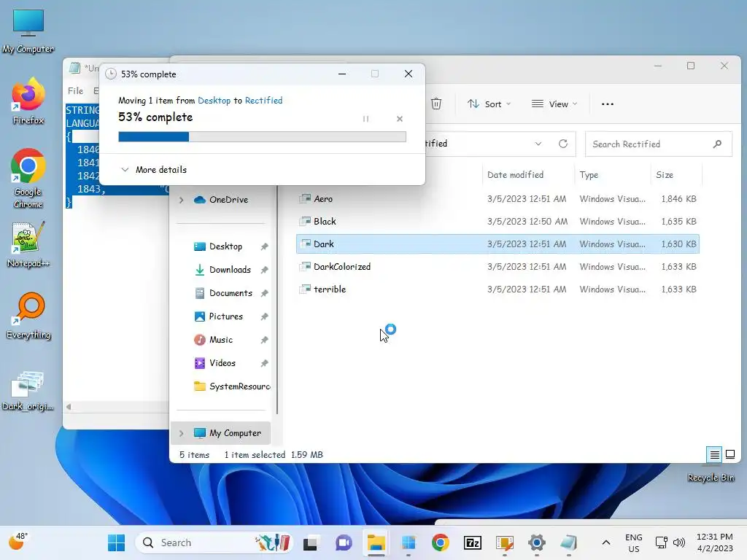Open the View dropdown menu
The width and height of the screenshot is (747, 560).
coord(554,104)
